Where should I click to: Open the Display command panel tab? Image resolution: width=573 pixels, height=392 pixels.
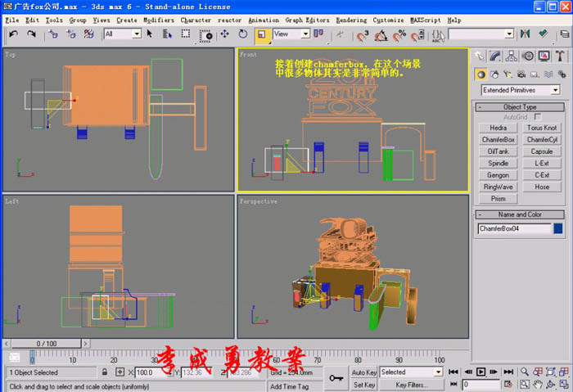pyautogui.click(x=544, y=56)
